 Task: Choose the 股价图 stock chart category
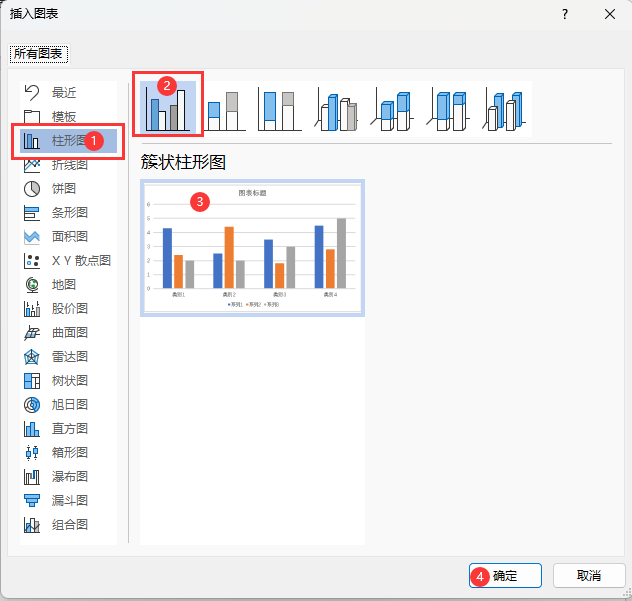(69, 309)
